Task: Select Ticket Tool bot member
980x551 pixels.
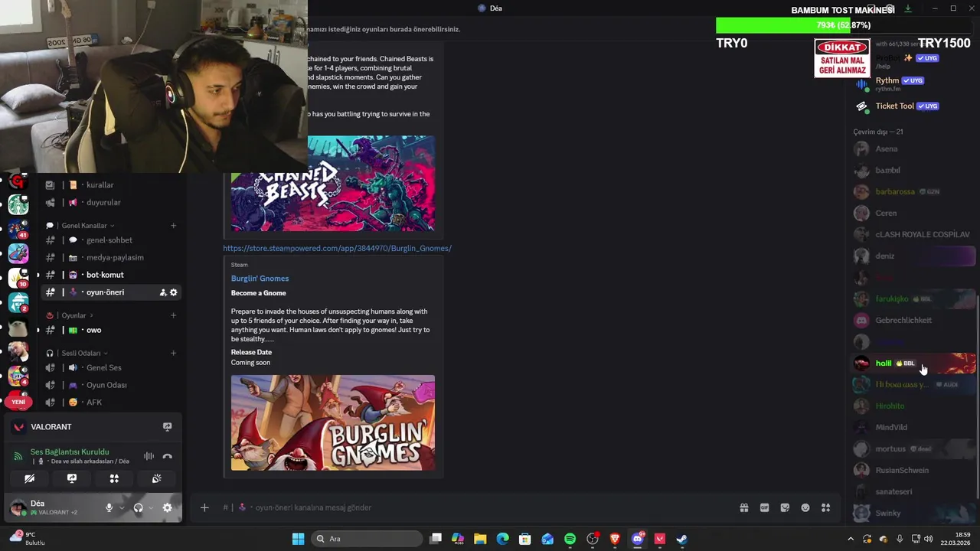Action: click(914, 106)
